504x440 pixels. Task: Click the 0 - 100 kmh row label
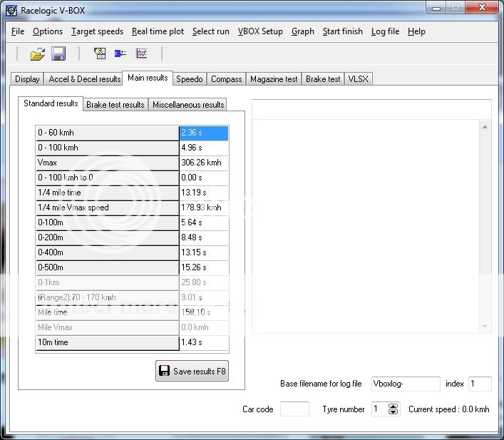point(107,148)
